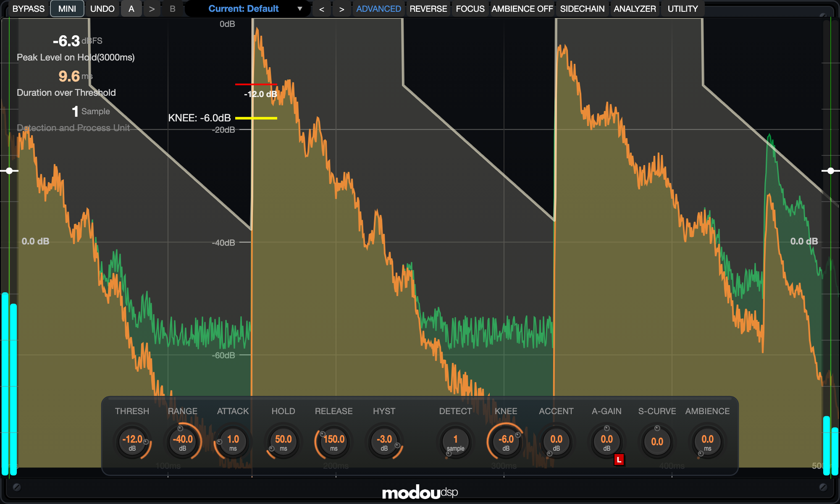Switch to MINI view

[x=67, y=9]
